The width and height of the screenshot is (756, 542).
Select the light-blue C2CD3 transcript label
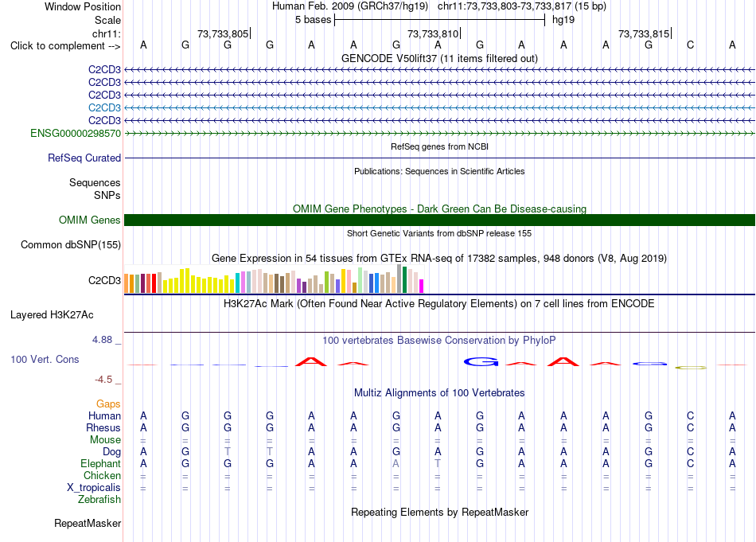click(x=104, y=107)
